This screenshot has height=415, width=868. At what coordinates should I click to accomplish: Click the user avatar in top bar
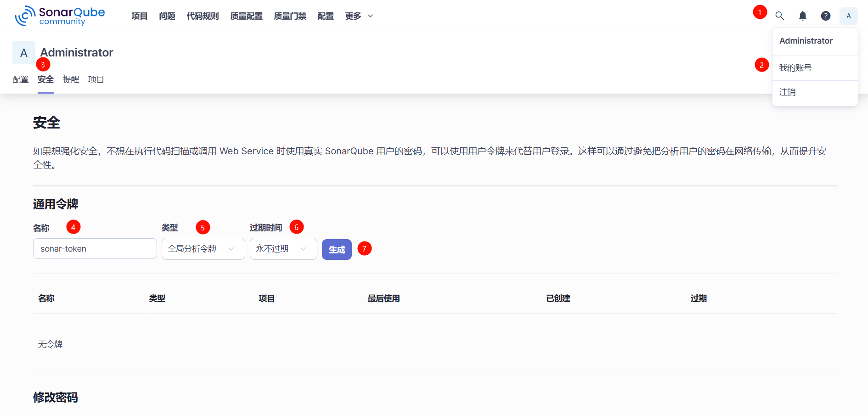pyautogui.click(x=848, y=16)
